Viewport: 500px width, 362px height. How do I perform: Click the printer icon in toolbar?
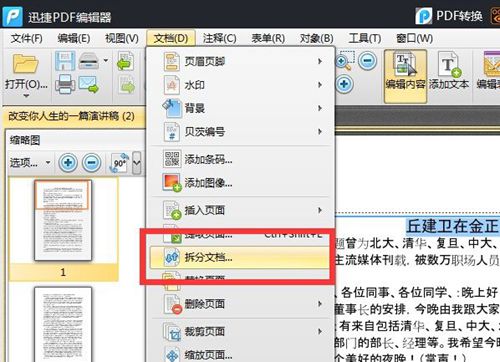[65, 84]
